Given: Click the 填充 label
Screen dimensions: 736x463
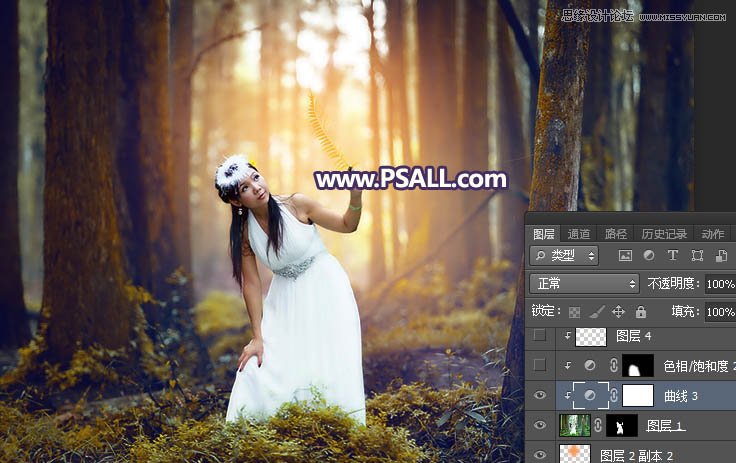Looking at the screenshot, I should 685,311.
